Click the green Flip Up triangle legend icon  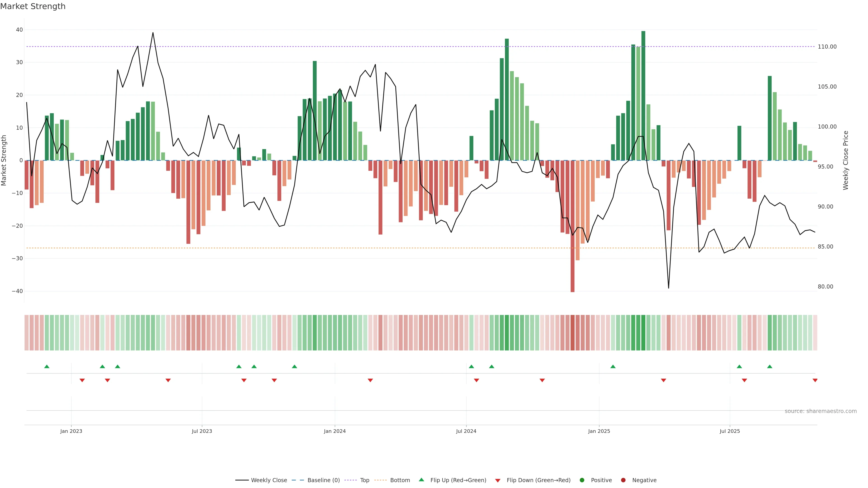421,480
